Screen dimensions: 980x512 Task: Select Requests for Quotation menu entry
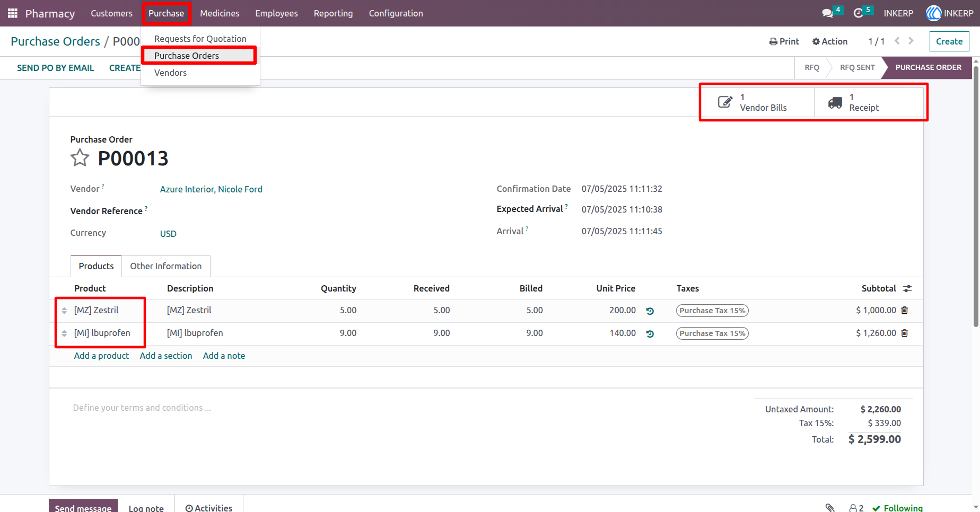point(200,39)
